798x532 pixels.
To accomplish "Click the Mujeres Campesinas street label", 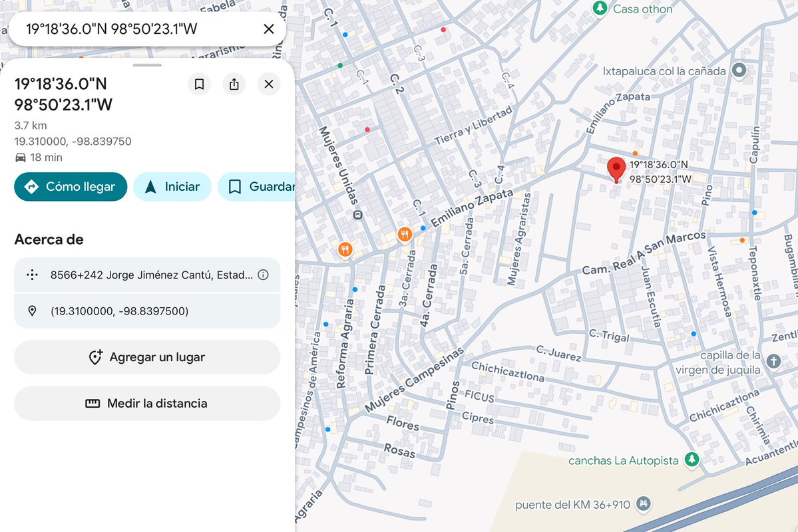I will click(414, 380).
